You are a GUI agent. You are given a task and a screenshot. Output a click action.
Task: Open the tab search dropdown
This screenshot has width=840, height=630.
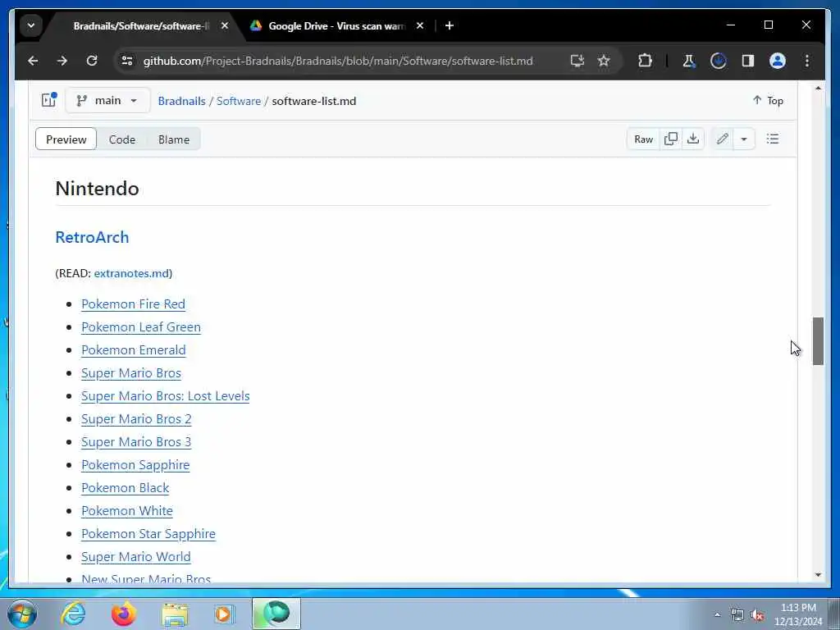(x=31, y=25)
